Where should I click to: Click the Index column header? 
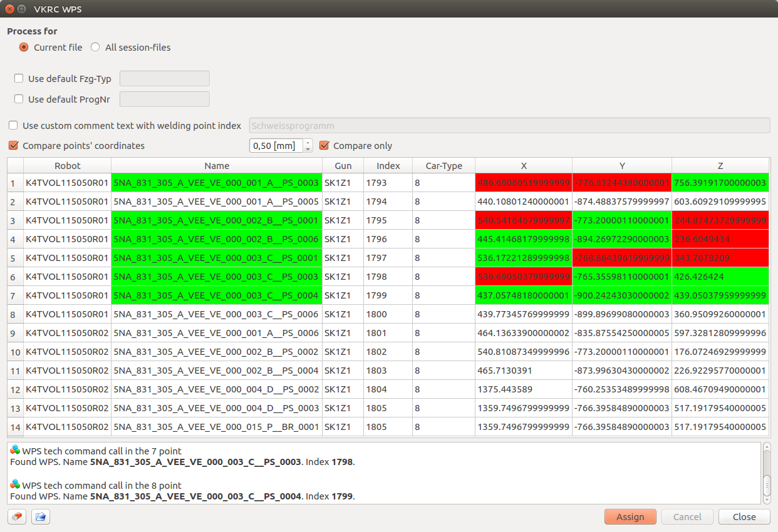pos(388,166)
